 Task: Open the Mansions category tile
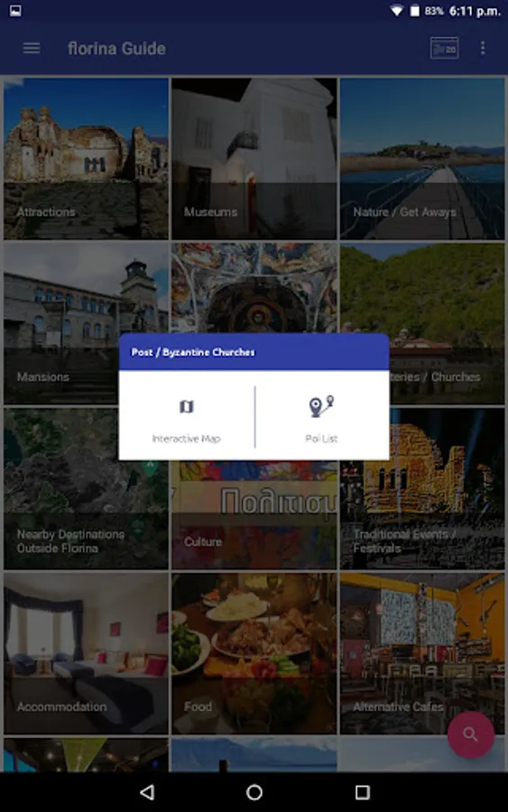click(x=61, y=324)
